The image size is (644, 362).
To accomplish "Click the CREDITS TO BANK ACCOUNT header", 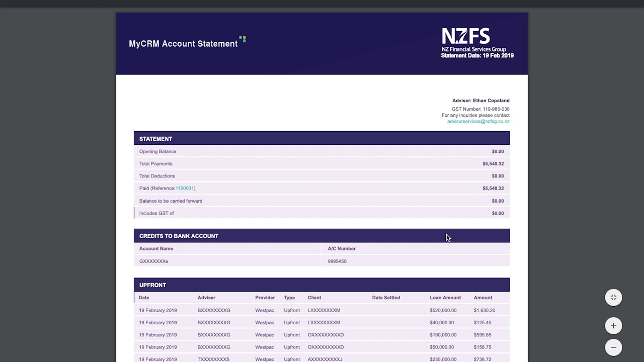I will pos(321,236).
